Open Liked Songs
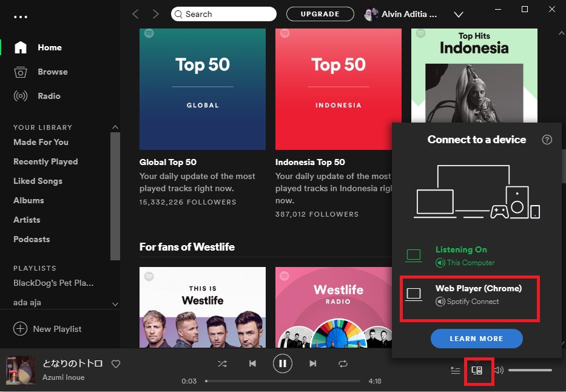The image size is (566, 392). point(38,181)
